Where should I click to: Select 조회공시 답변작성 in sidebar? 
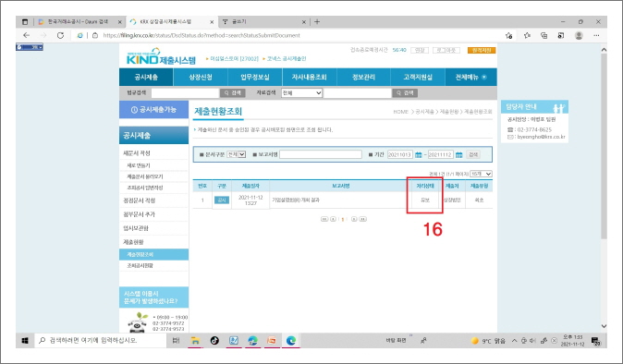click(x=144, y=188)
